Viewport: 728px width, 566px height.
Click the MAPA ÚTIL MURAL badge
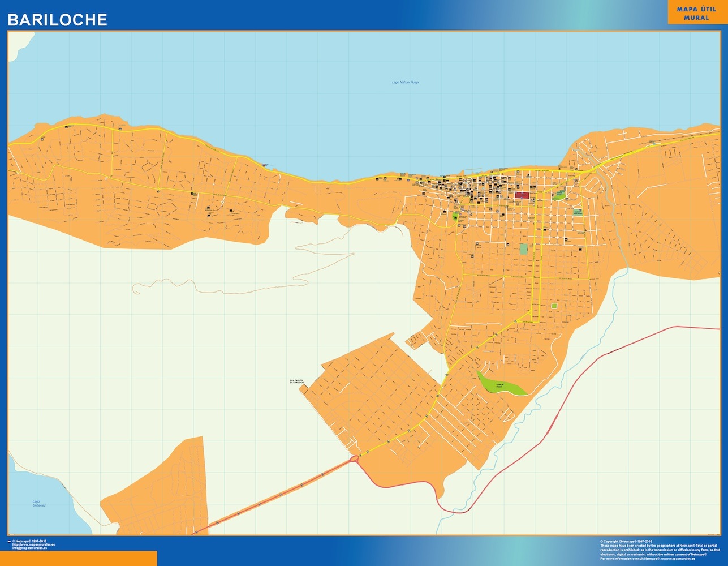coord(696,13)
